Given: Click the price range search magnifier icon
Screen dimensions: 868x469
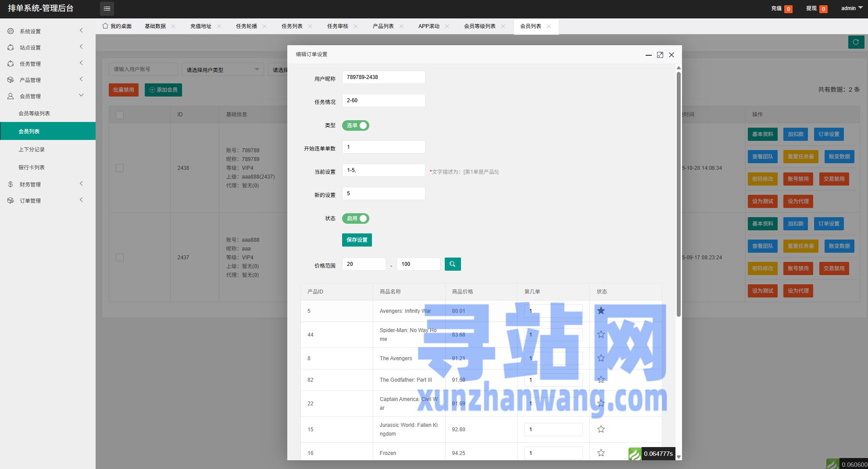Looking at the screenshot, I should pos(452,264).
